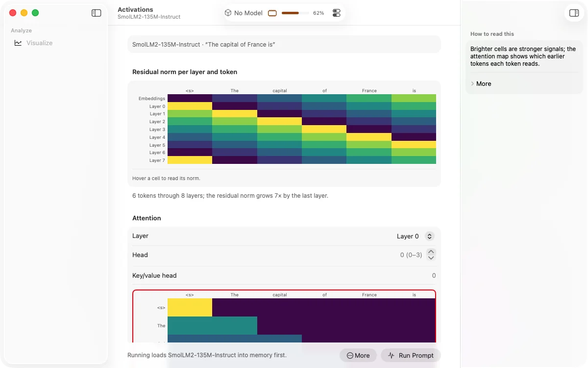Image resolution: width=588 pixels, height=368 pixels.
Task: Click the Layer 7 row label
Action: 157,160
